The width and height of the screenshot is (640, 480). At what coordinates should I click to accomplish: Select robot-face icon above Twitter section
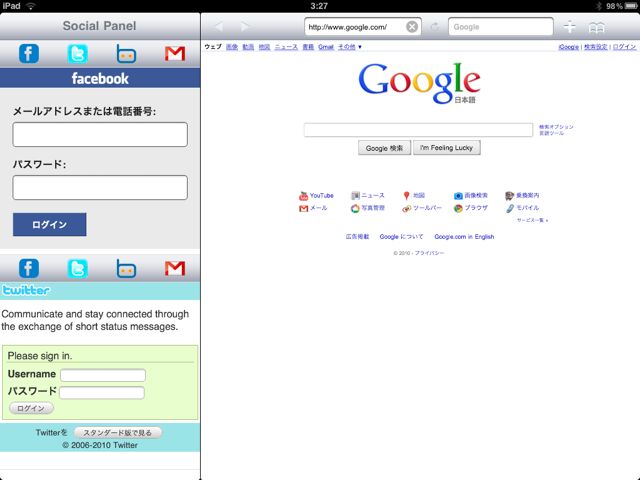tap(126, 269)
